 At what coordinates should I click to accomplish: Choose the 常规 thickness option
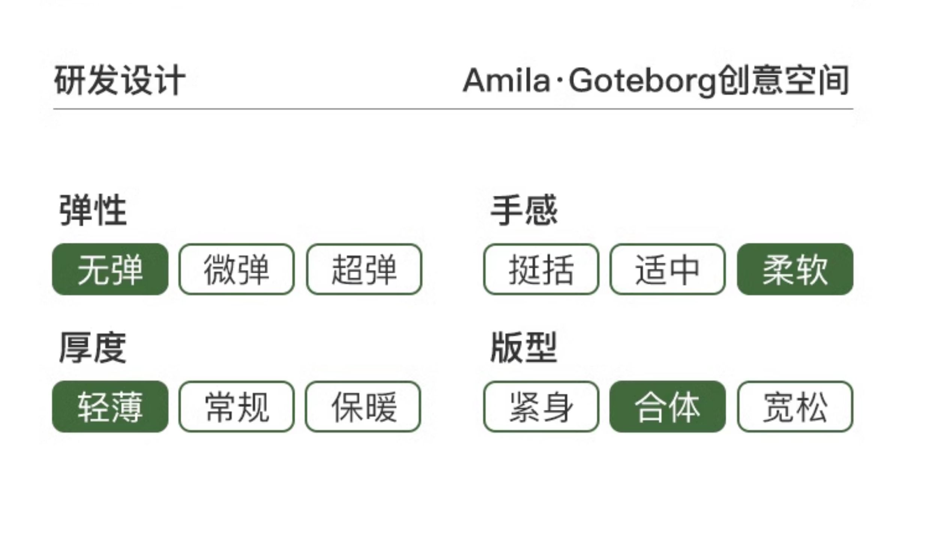pos(236,407)
